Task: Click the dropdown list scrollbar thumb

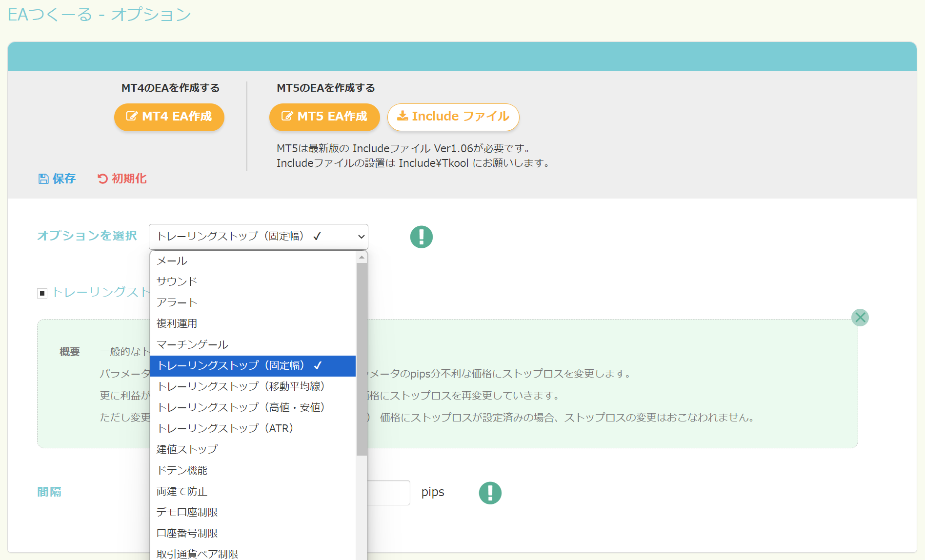Action: [362, 359]
